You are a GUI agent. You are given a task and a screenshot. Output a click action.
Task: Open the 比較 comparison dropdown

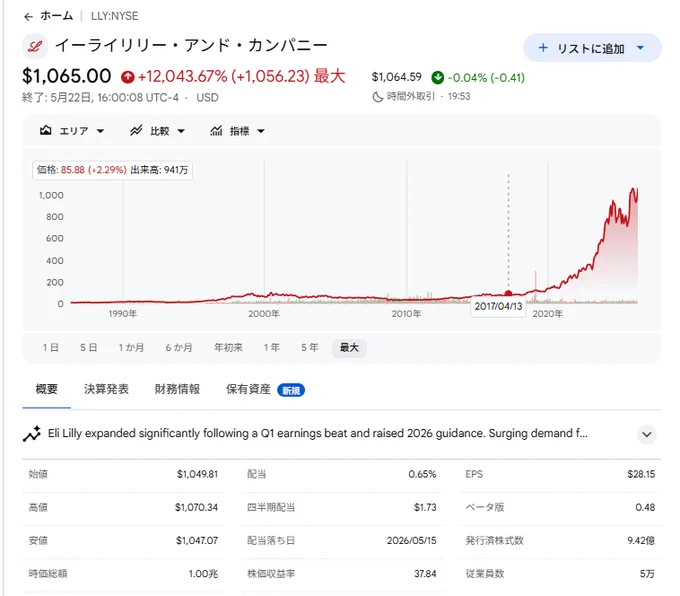point(157,131)
